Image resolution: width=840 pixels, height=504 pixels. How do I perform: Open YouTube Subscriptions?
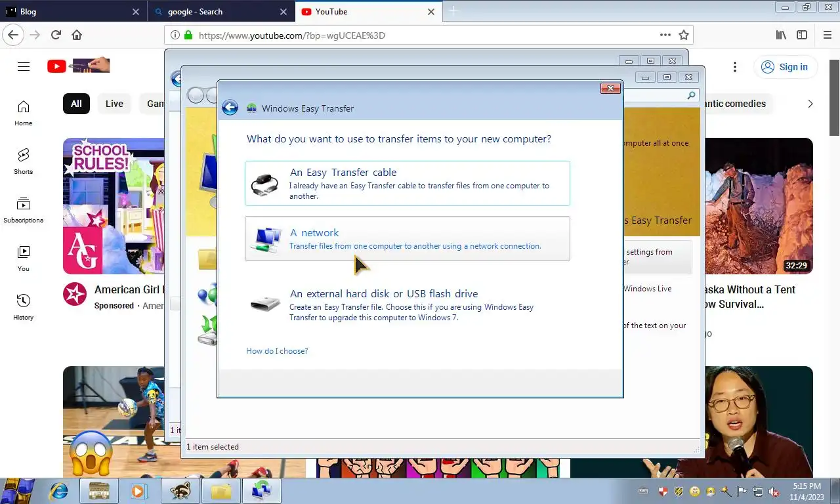(x=24, y=210)
